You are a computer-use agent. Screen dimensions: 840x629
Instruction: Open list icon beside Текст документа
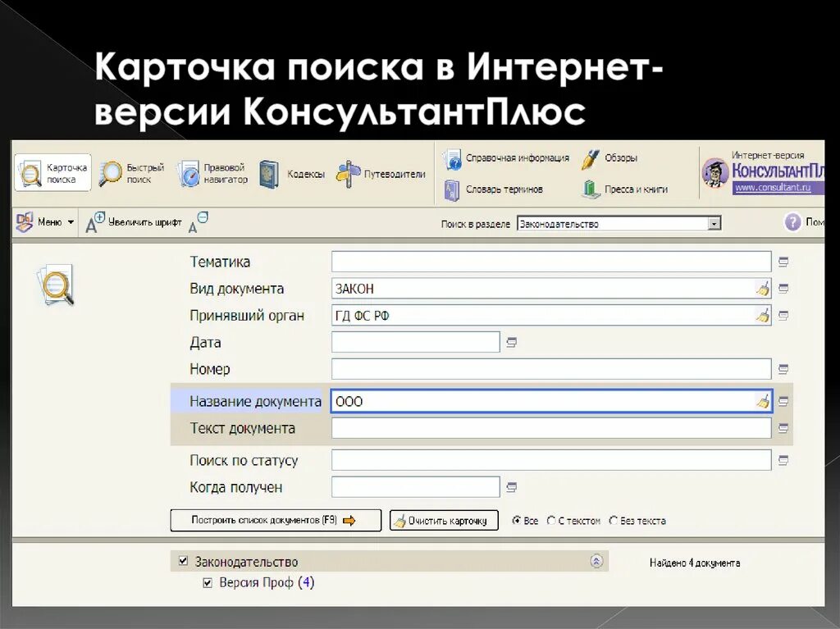(783, 428)
